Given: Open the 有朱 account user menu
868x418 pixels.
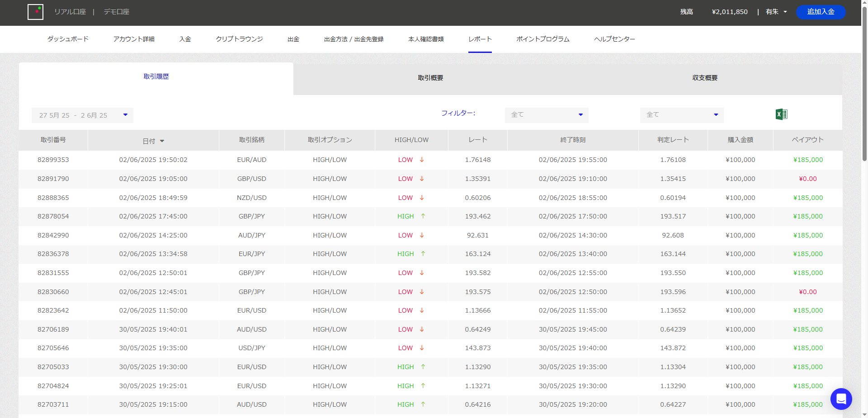Looking at the screenshot, I should (776, 12).
